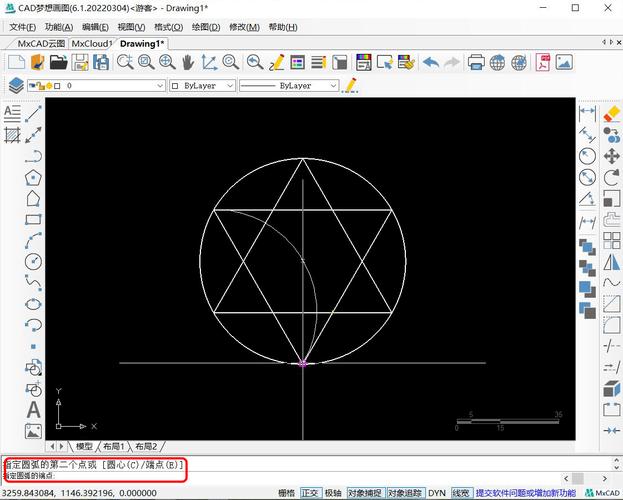Screen dimensions: 623x500
Task: Click the command history scrollbar right arrow
Action: point(605,478)
